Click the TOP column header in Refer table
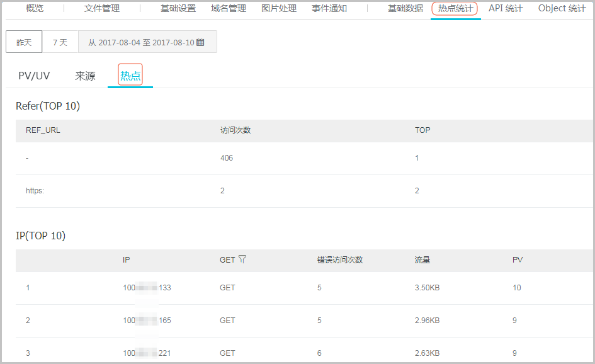 tap(422, 130)
